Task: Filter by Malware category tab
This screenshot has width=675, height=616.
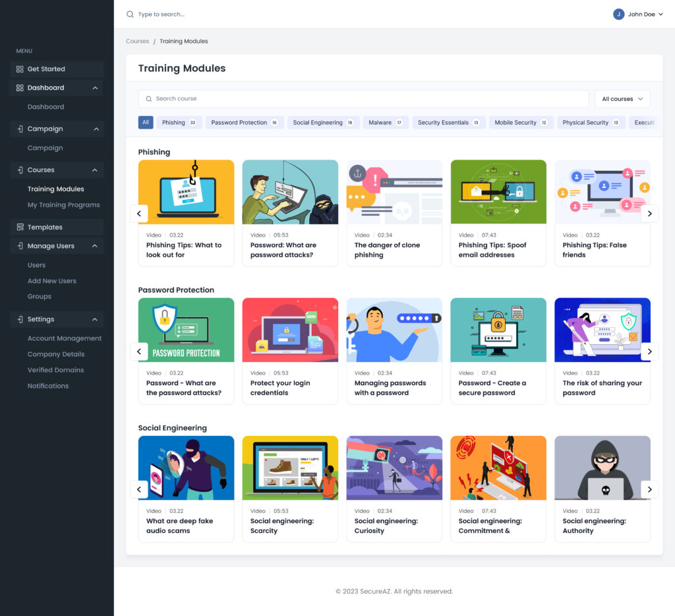Action: pyautogui.click(x=386, y=122)
